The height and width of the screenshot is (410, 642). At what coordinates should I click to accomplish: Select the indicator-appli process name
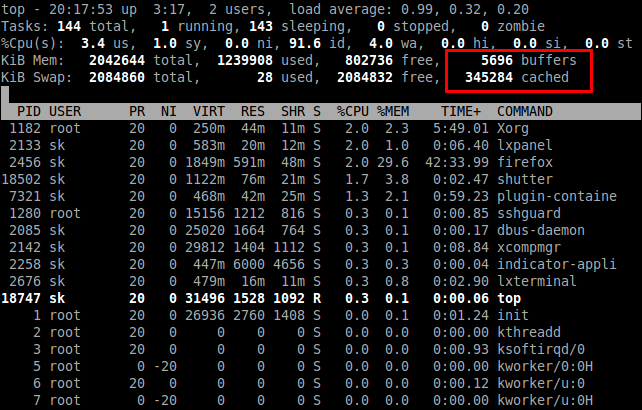(557, 264)
